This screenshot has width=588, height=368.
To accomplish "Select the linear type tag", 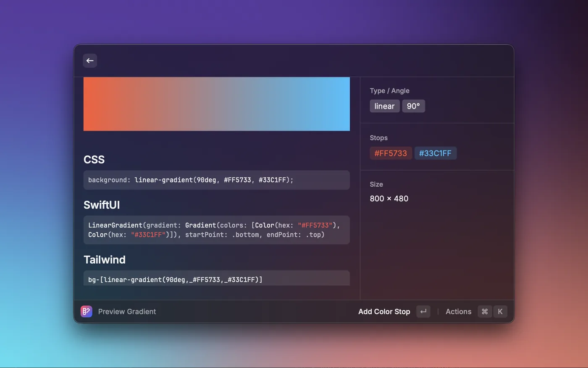I will coord(385,106).
